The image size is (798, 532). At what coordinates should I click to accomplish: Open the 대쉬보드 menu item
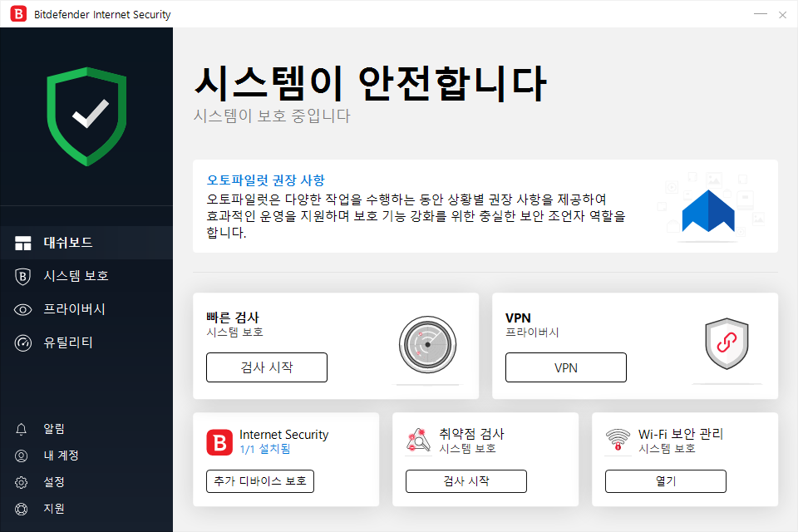pos(86,243)
